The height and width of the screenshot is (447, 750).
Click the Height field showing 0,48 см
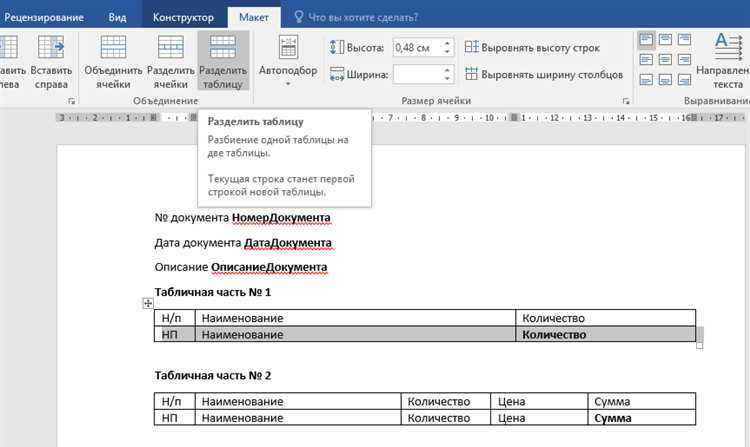coord(415,47)
